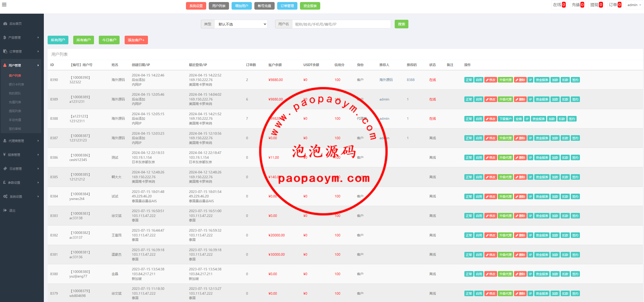Viewport: 644px width, 302px height.
Task: Click 业绩 button for user 8388
Action: pyautogui.click(x=519, y=119)
